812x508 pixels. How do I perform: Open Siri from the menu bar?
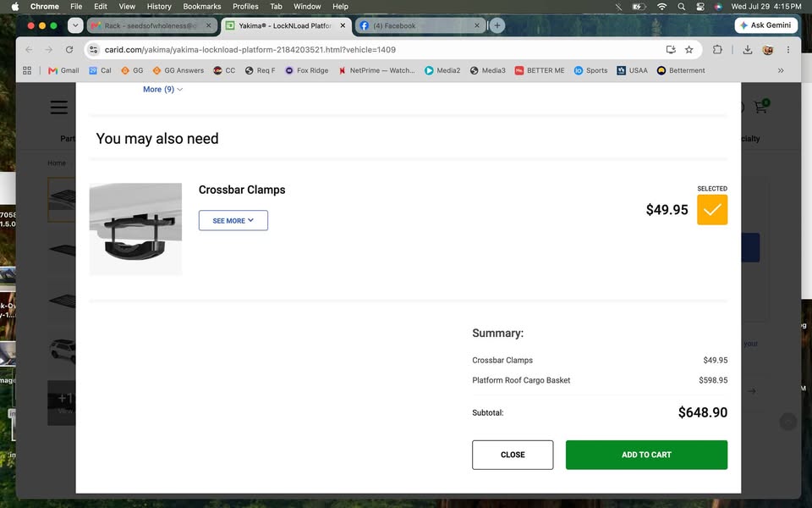point(718,6)
